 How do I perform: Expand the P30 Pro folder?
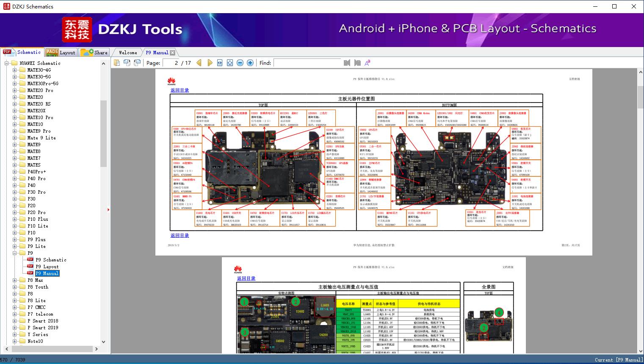click(x=15, y=192)
